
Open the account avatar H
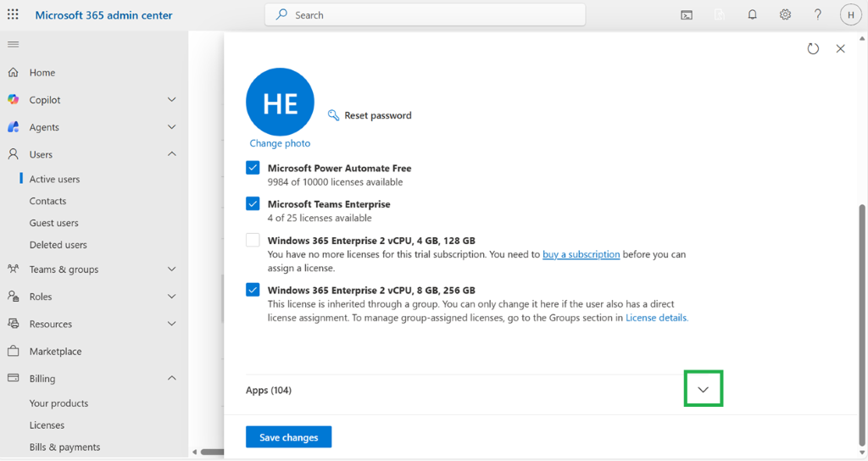pyautogui.click(x=851, y=15)
